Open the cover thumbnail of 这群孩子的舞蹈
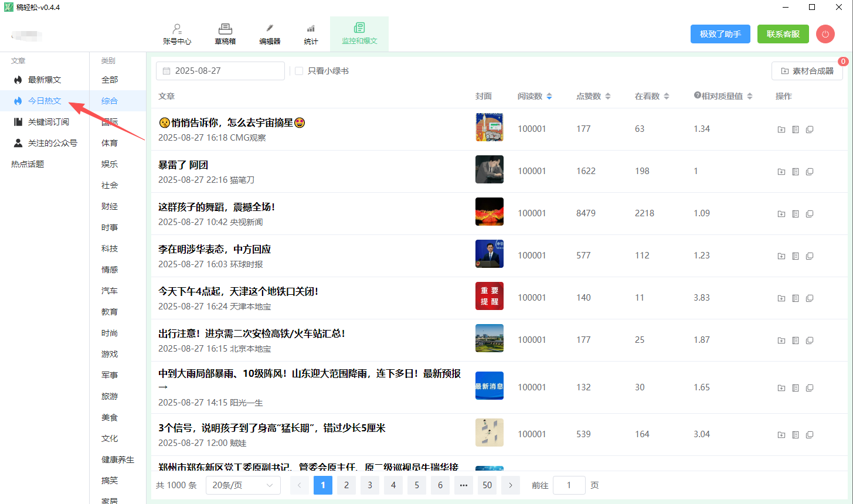Image resolution: width=853 pixels, height=504 pixels. tap(490, 212)
